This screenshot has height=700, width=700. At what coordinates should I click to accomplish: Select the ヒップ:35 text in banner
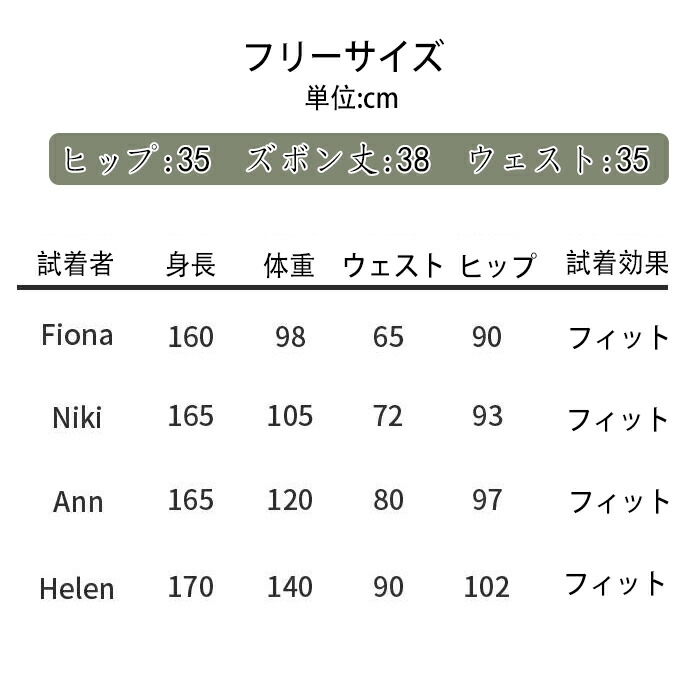137,160
